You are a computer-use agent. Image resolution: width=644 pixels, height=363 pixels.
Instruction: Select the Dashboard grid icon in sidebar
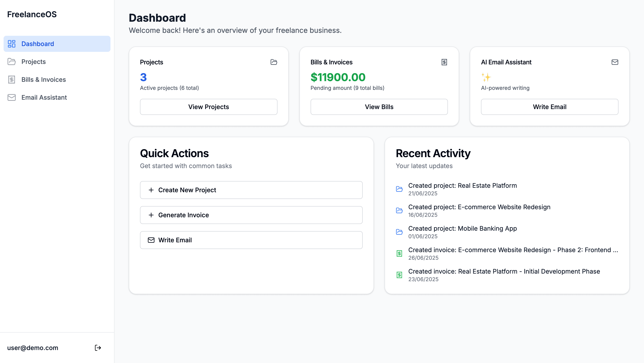point(11,44)
